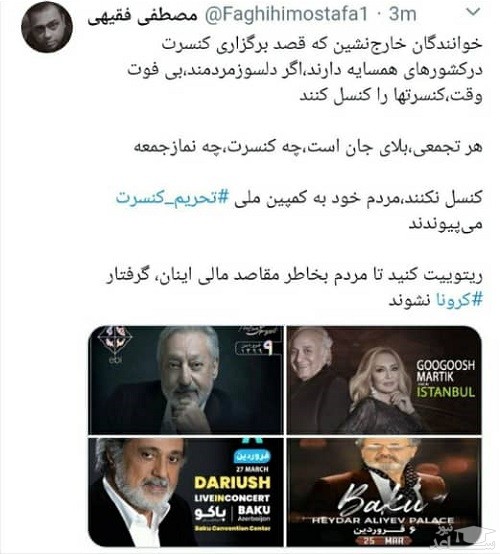Click the Baku Convention Center label
Image resolution: width=500 pixels, height=554 pixels.
point(233,528)
